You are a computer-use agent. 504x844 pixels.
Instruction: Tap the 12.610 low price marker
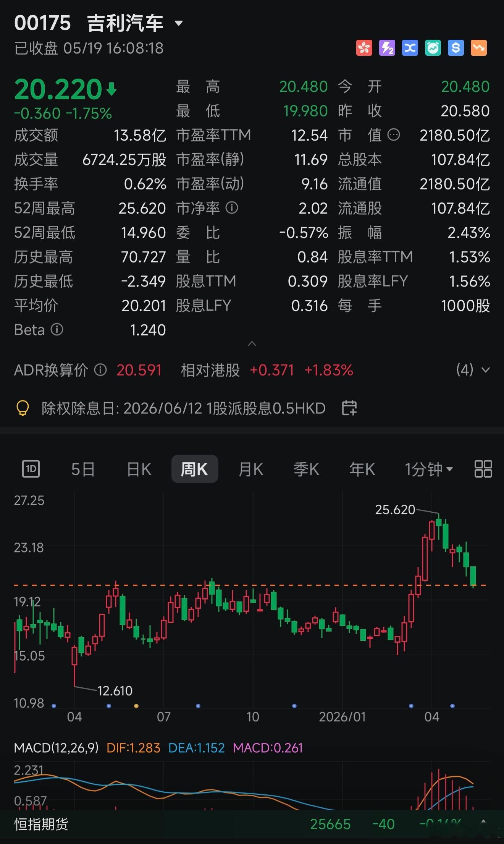coord(115,691)
